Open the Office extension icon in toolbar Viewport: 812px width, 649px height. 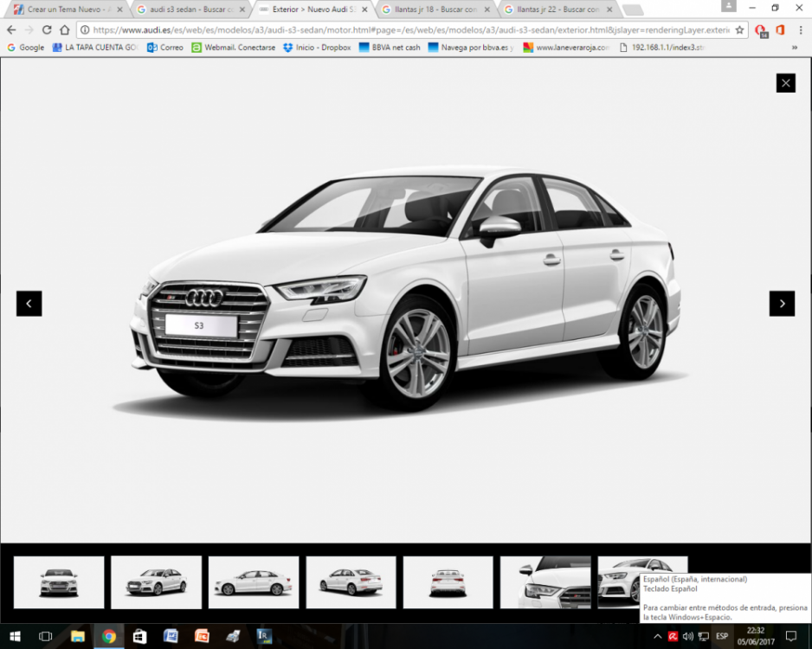click(x=780, y=29)
